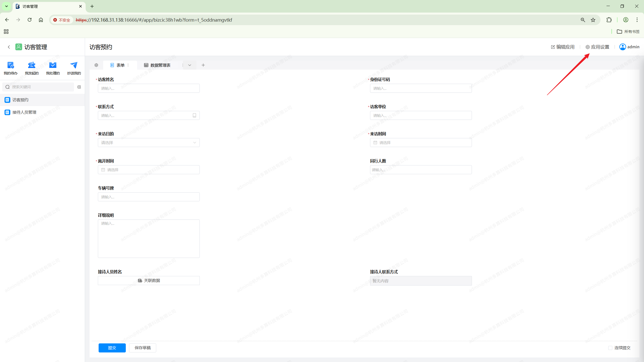
Task: Open the 我的待办 shortcut icon
Action: pos(11,66)
